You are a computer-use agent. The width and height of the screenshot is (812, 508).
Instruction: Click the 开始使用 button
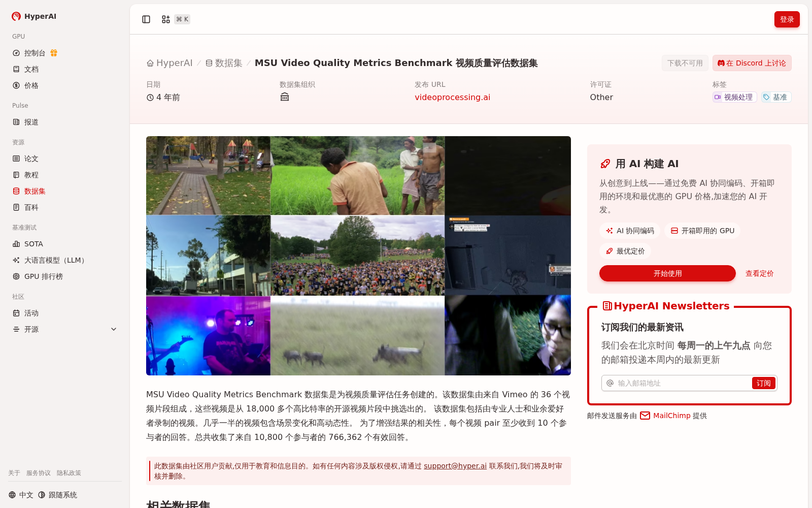click(x=667, y=273)
